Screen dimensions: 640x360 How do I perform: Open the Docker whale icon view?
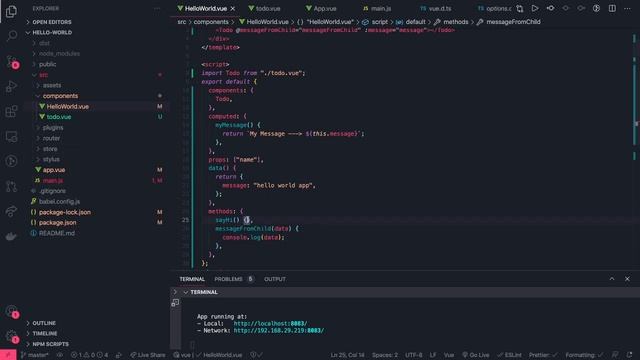(x=11, y=236)
